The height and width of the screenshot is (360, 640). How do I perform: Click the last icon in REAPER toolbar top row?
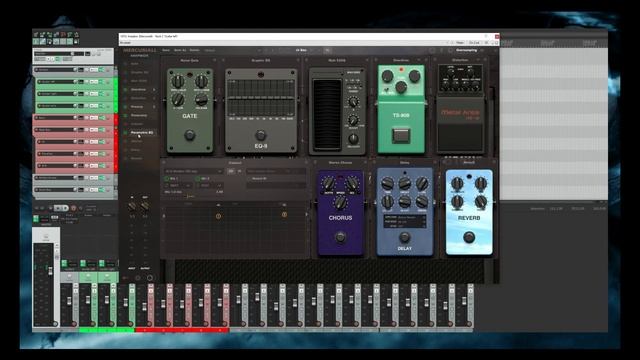[76, 35]
